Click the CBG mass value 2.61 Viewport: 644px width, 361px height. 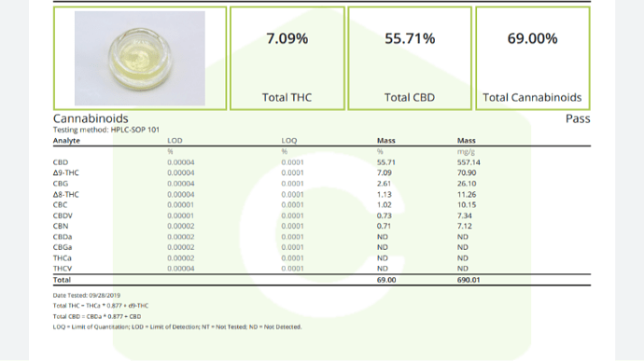pyautogui.click(x=384, y=184)
